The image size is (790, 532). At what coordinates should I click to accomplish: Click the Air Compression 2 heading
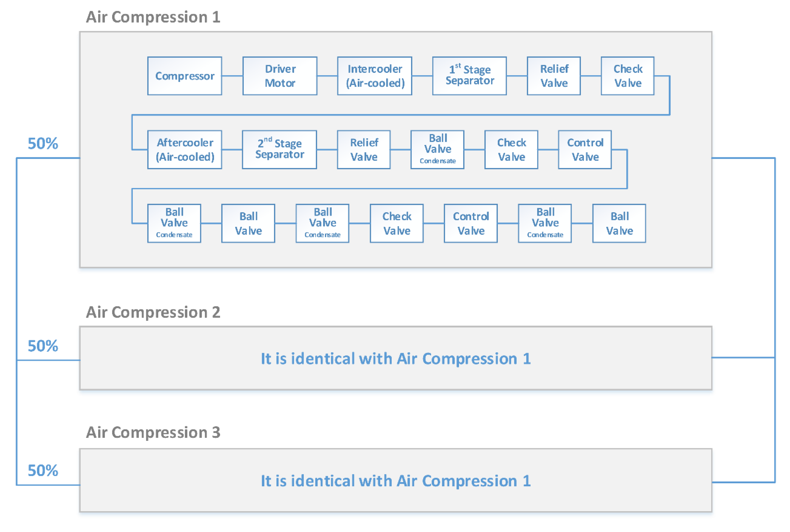[153, 312]
